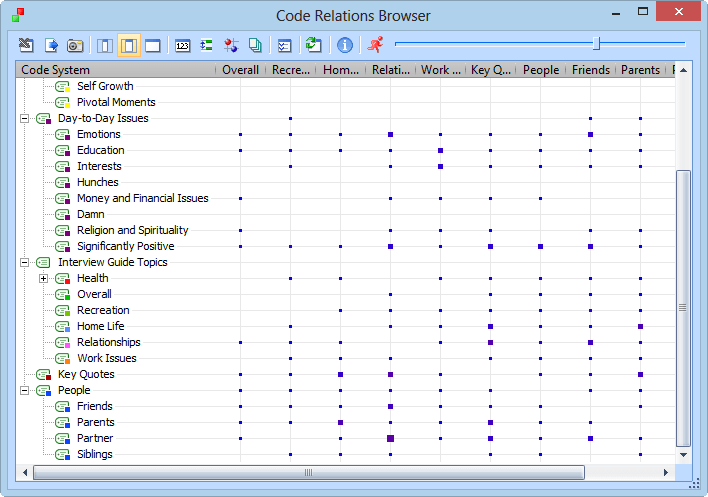Select the Significantly Positive code
This screenshot has height=497, width=708.
[x=126, y=246]
